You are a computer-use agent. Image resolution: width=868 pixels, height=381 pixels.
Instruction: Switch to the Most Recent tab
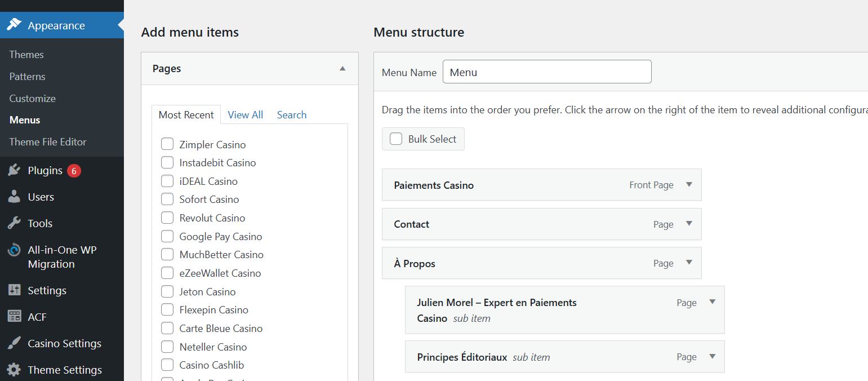point(186,114)
